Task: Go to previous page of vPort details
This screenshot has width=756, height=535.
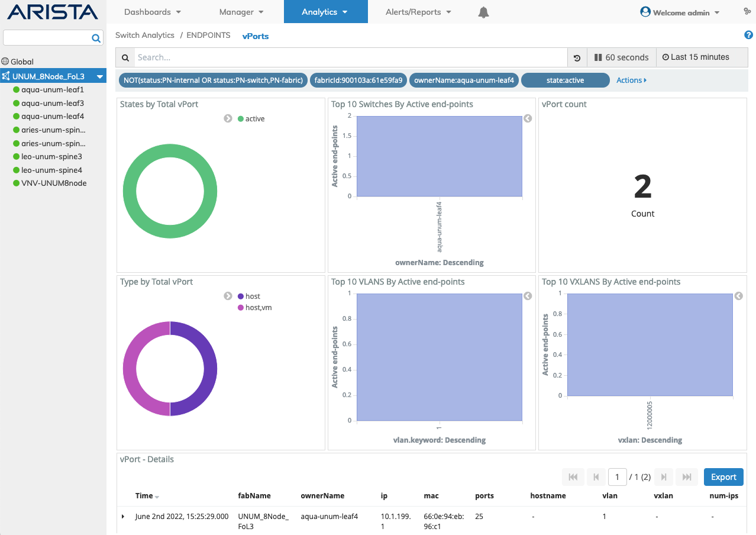Action: click(x=596, y=477)
